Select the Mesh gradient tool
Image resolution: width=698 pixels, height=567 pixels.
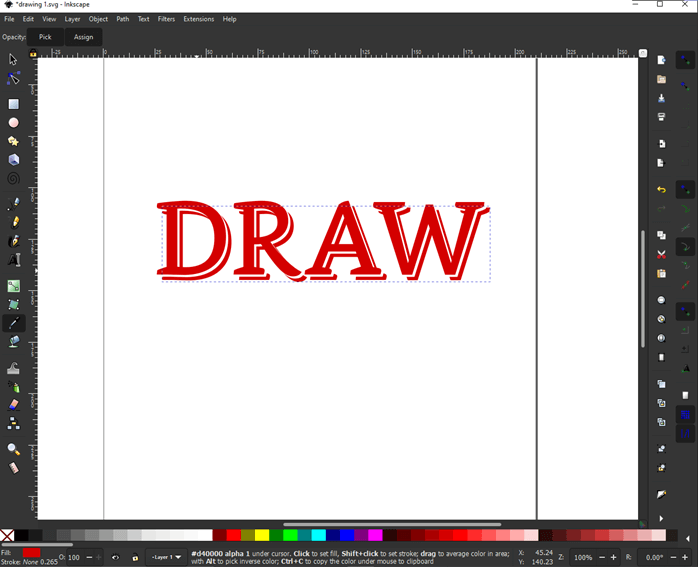pos(13,304)
